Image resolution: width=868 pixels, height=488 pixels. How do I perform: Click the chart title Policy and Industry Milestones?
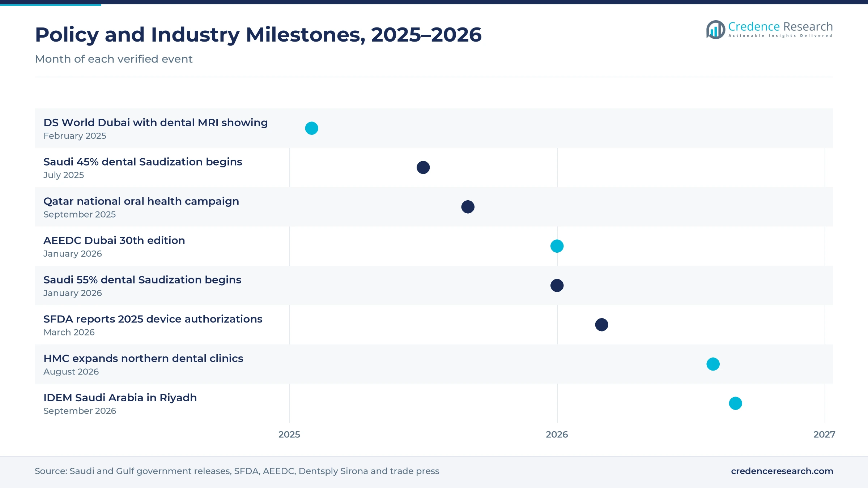(x=258, y=35)
